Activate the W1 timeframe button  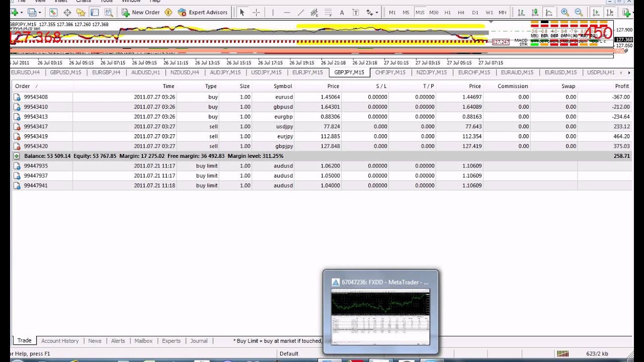(x=489, y=12)
